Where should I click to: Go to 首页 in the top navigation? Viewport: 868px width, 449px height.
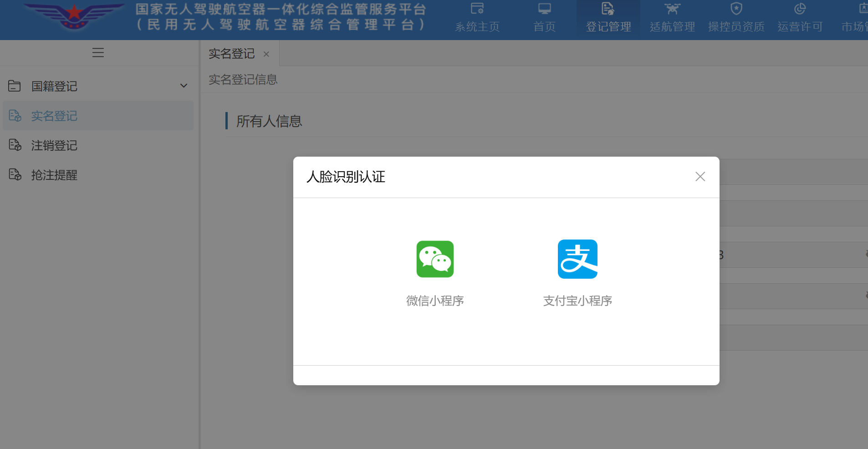pos(545,20)
